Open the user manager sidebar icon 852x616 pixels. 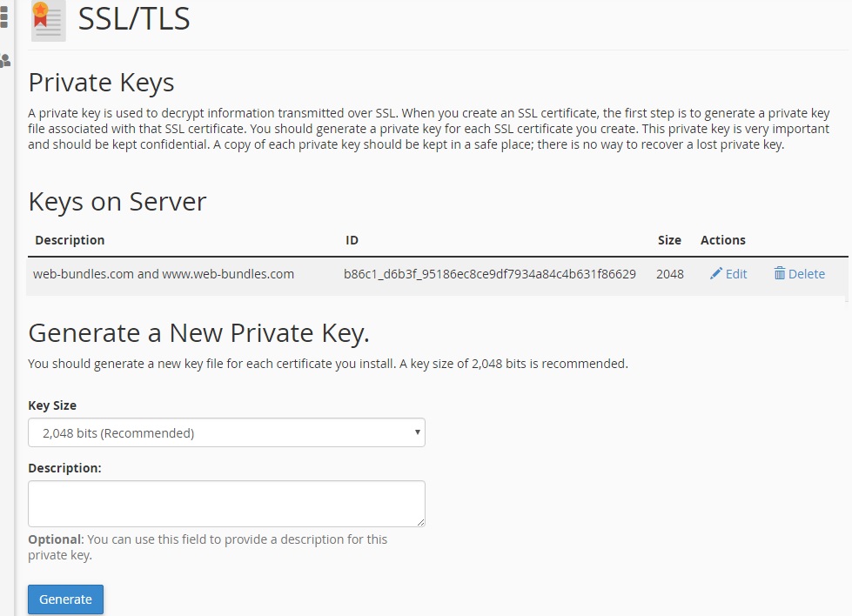point(5,60)
